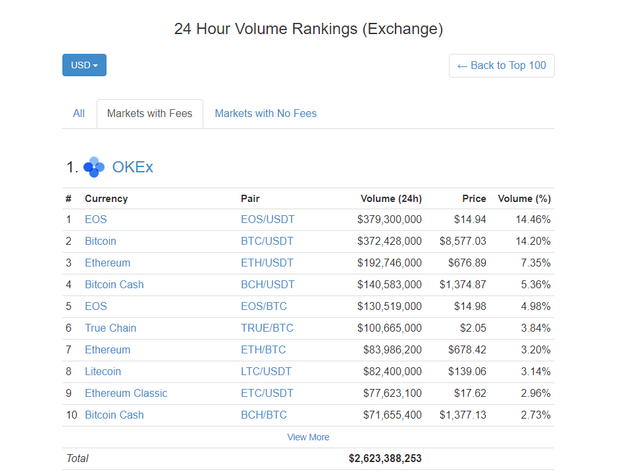Open Bitcoin Cash link in row 10
This screenshot has height=475, width=640.
click(114, 415)
